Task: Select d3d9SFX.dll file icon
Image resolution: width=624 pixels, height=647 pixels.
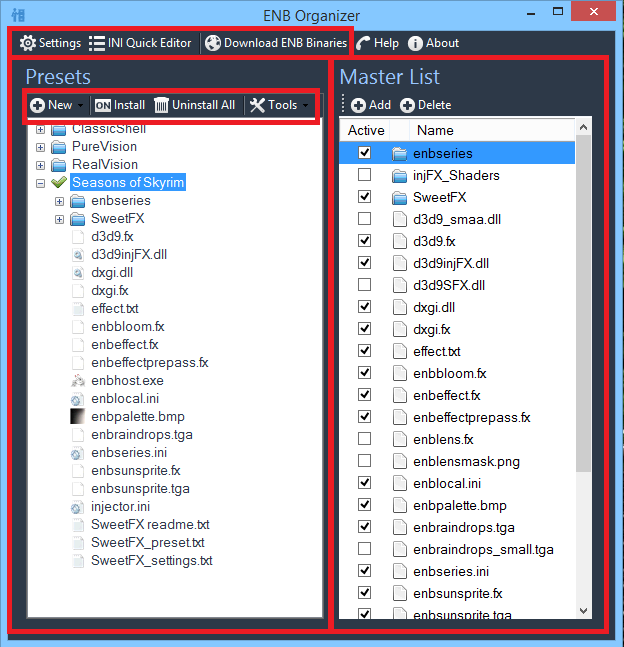Action: tap(399, 286)
